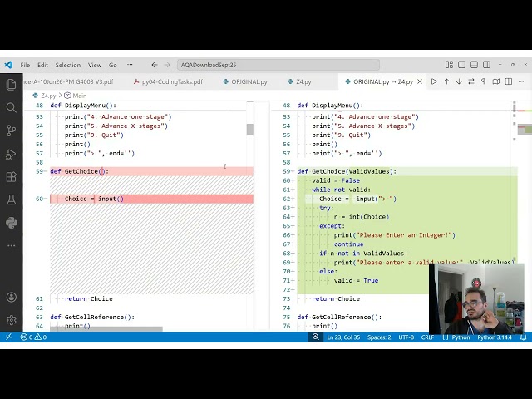Screen dimensions: 532x399
Task: Switch to the py04-CodingTasks.pdf tab
Action: (168, 81)
